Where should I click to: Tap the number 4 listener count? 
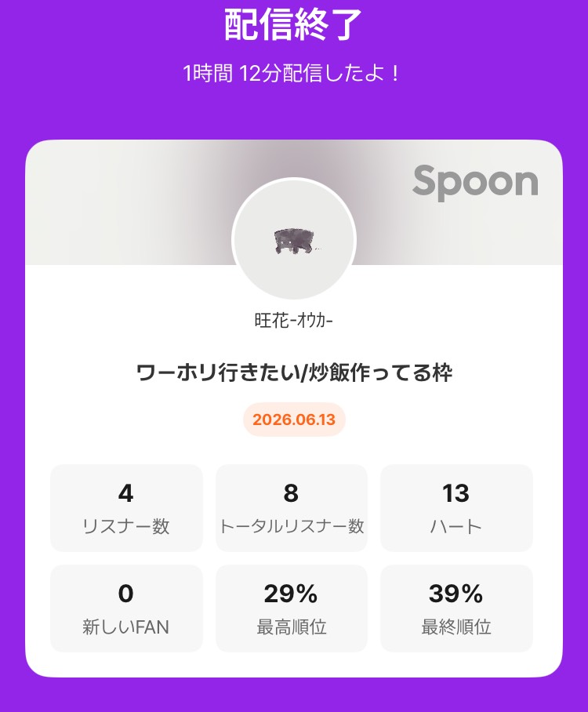tap(125, 493)
